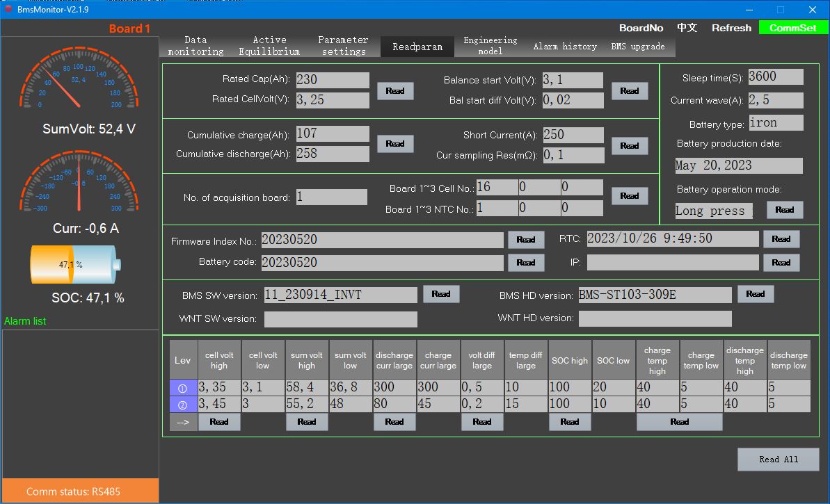Click the Rated Cap(Ah) field
The image size is (830, 504).
pos(333,80)
